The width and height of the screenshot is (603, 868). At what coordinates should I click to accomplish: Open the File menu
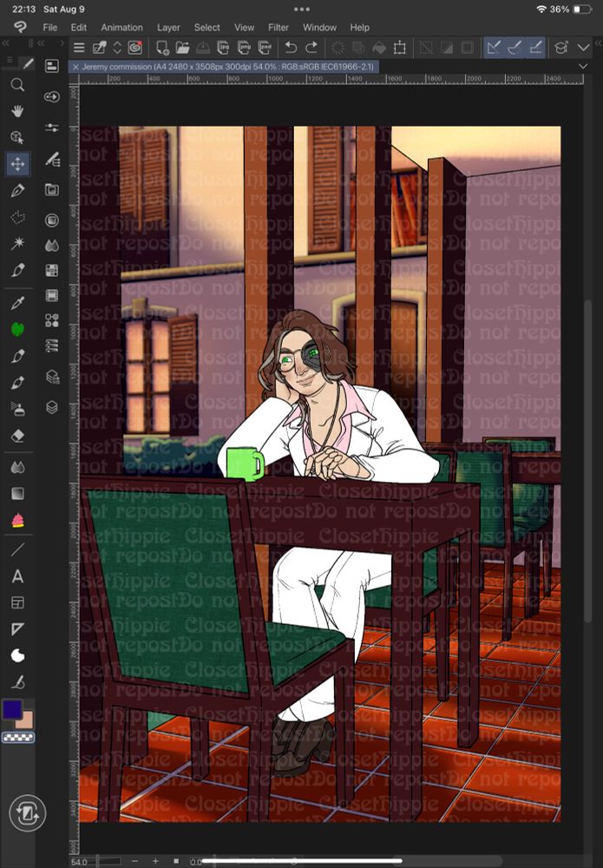point(49,27)
